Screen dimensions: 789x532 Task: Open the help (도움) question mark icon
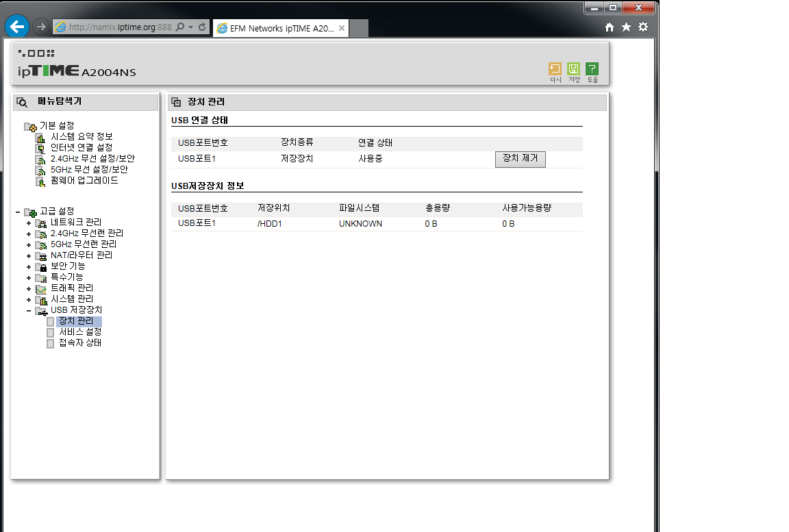[592, 69]
